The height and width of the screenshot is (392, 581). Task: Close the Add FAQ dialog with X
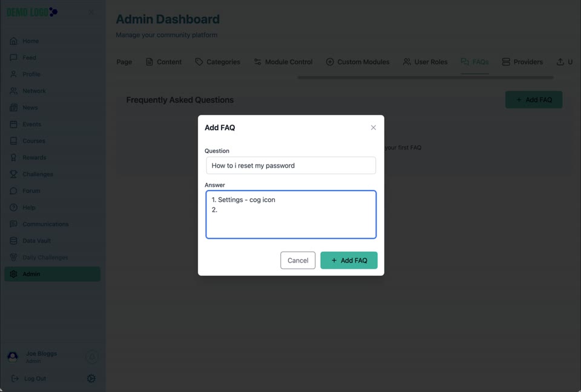pyautogui.click(x=373, y=128)
